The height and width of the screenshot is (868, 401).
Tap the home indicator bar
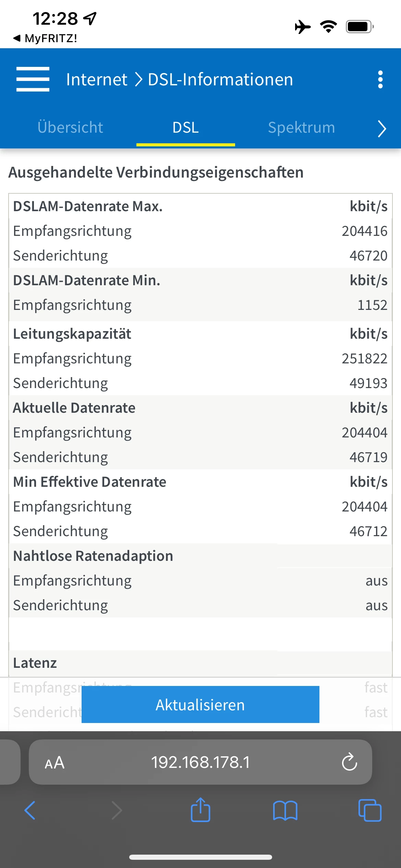pos(200,857)
